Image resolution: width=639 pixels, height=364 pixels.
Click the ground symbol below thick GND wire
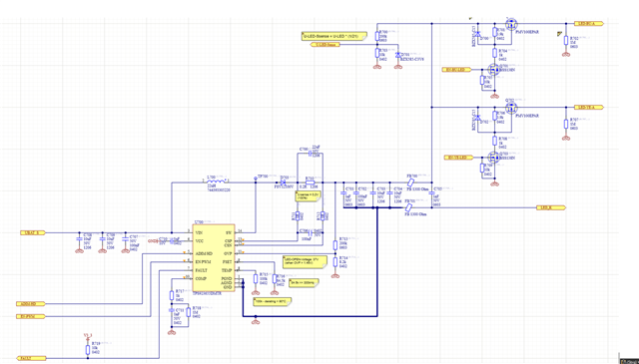pyautogui.click(x=256, y=322)
